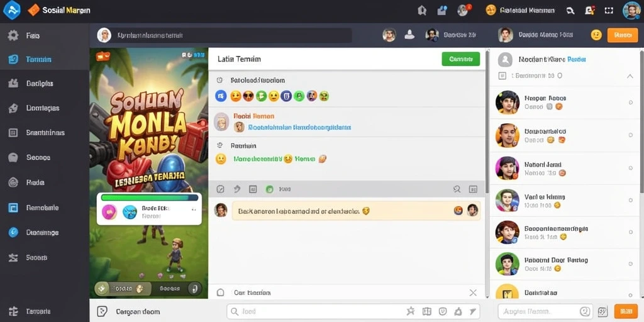Click the blue thumbs-up icon in top bar
Image resolution: width=644 pixels, height=322 pixels.
point(442,10)
